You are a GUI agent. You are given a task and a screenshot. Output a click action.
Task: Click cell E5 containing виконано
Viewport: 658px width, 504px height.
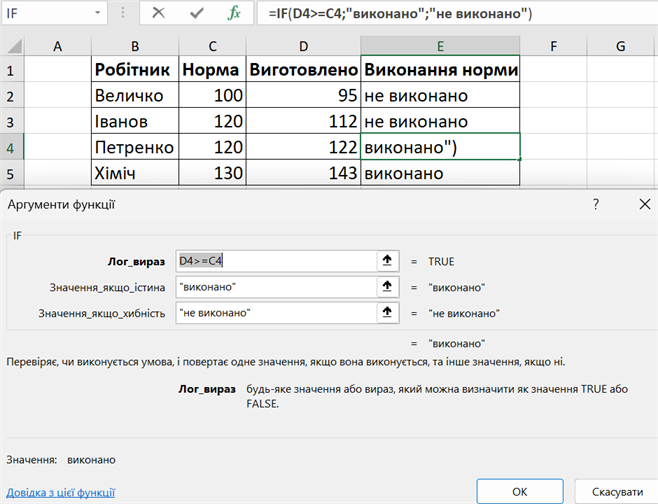[x=441, y=173]
